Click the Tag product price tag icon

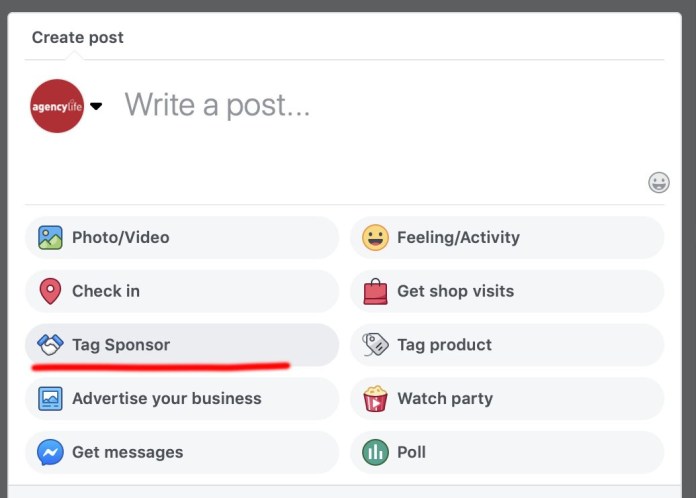point(375,345)
